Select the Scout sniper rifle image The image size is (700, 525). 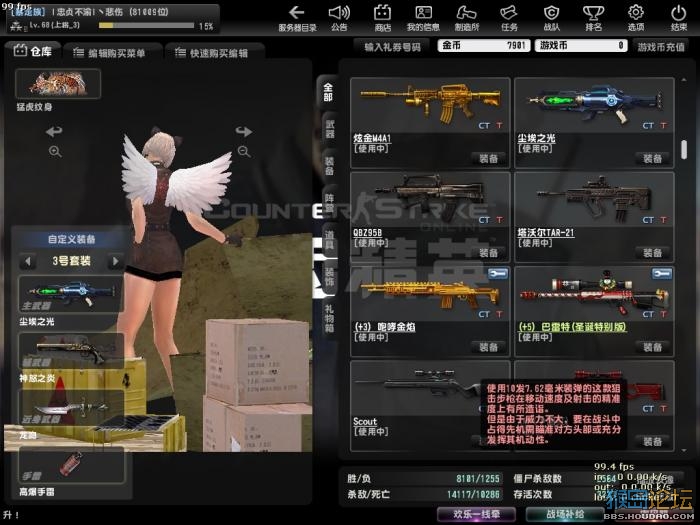(x=417, y=384)
